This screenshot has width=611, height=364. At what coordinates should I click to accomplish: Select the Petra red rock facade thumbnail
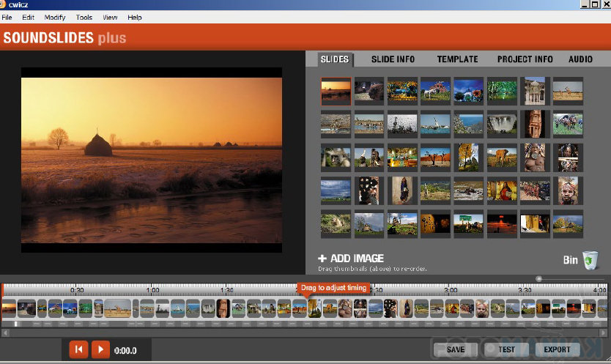[535, 125]
